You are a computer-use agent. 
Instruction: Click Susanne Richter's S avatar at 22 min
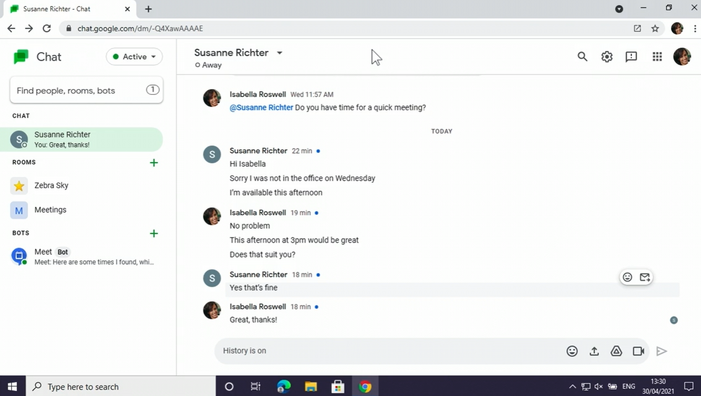212,155
